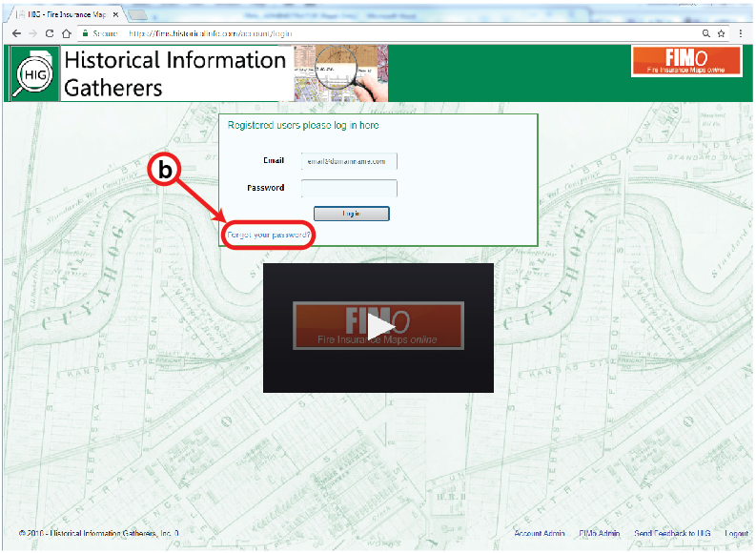Viewport: 756px width, 553px height.
Task: Open the Forgot your password link
Action: tap(270, 235)
